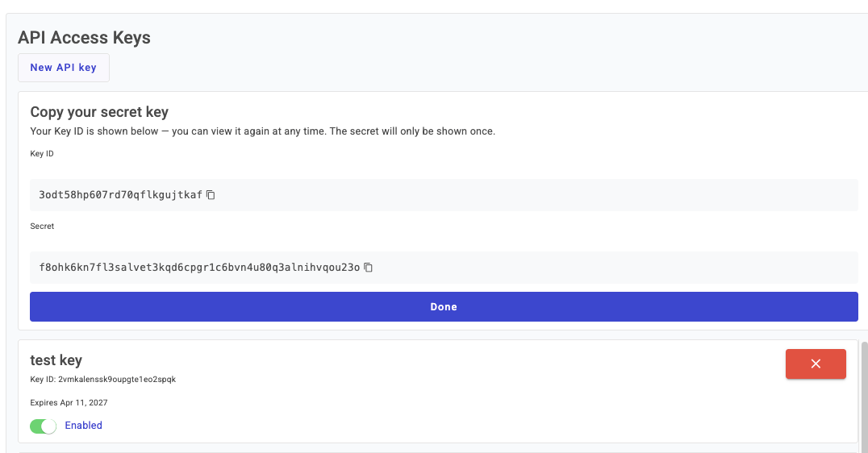Click the test key title

(56, 360)
